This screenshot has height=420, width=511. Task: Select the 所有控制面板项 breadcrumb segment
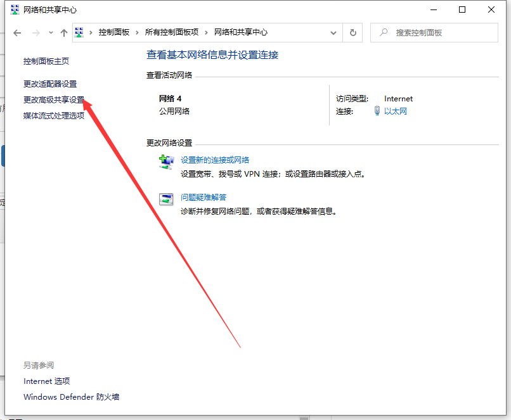tap(172, 32)
